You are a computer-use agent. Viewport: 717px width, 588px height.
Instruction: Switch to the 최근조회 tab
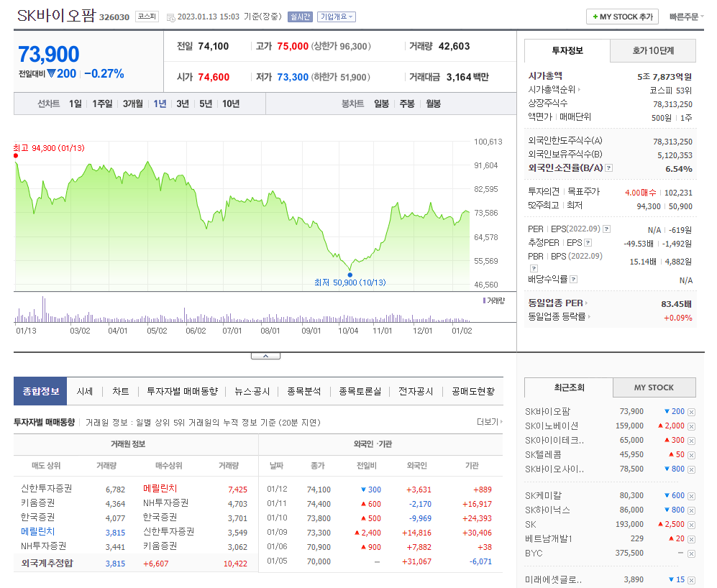(x=569, y=387)
